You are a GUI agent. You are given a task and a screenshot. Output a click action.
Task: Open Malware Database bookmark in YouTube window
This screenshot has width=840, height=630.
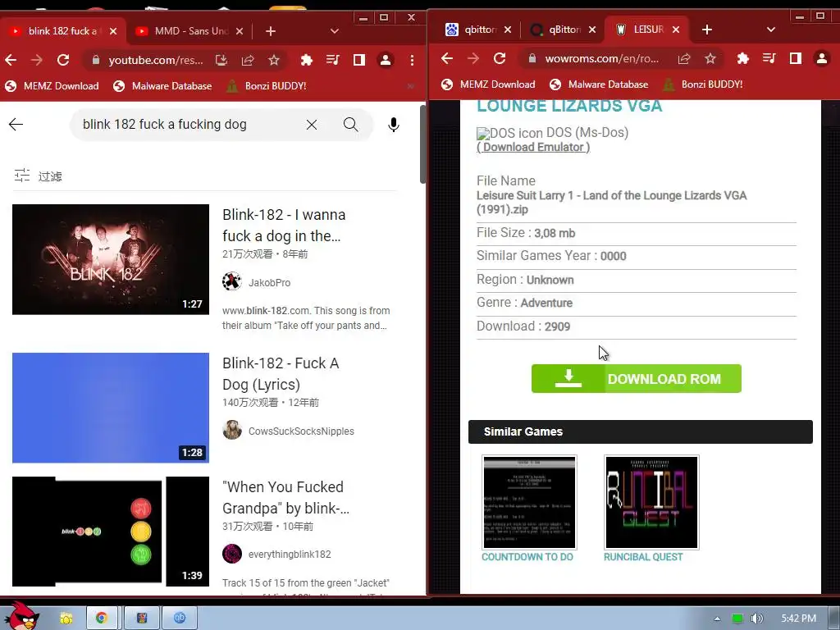coord(162,85)
